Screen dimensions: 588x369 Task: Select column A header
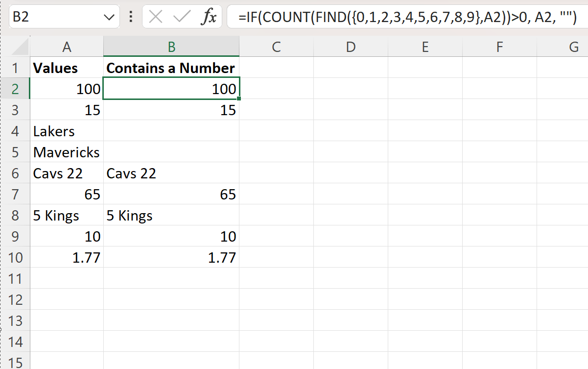[x=67, y=47]
